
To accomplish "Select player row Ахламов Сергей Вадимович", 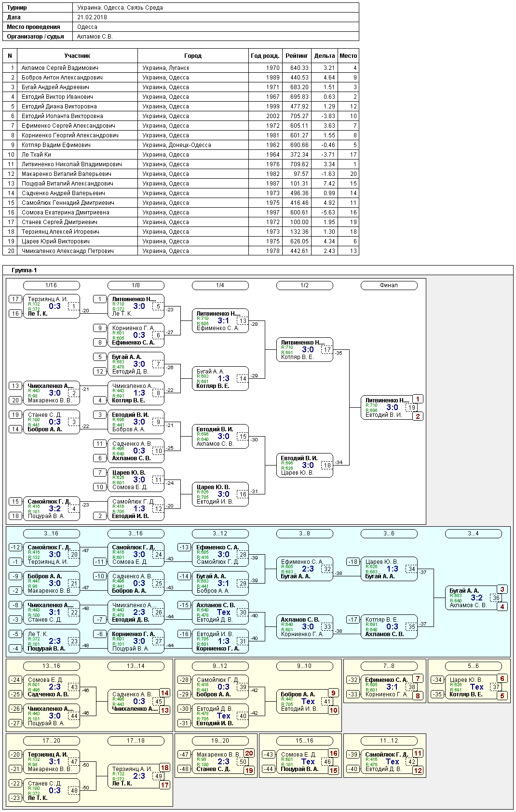I will pyautogui.click(x=181, y=68).
